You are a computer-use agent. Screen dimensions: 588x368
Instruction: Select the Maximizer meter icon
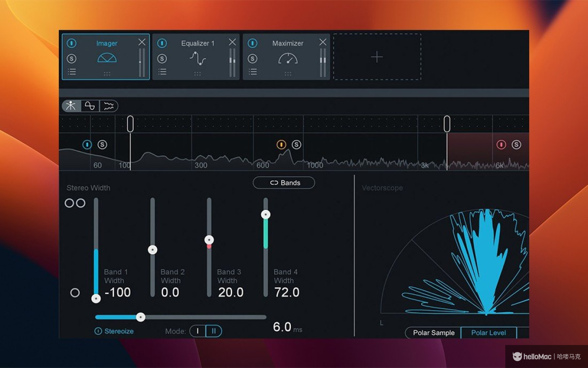pos(288,58)
